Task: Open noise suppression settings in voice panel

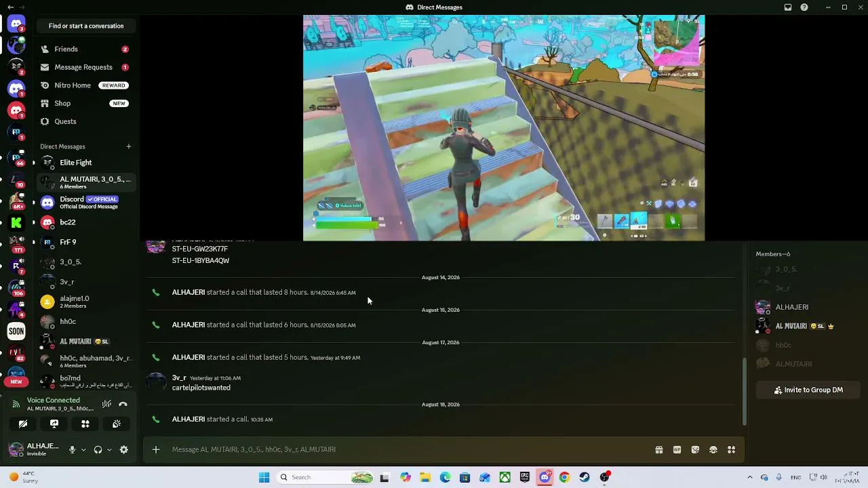Action: point(106,405)
